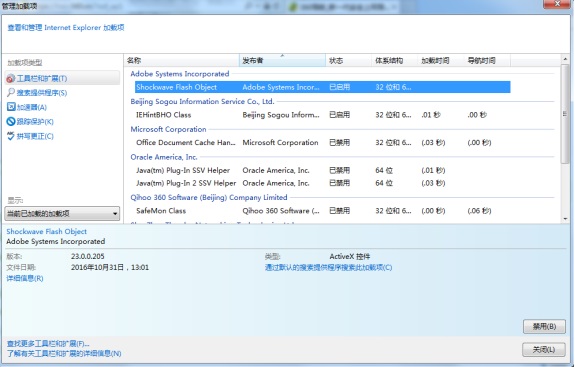The height and width of the screenshot is (367, 575).
Task: Click list scrollbar up arrow
Action: 565,59
